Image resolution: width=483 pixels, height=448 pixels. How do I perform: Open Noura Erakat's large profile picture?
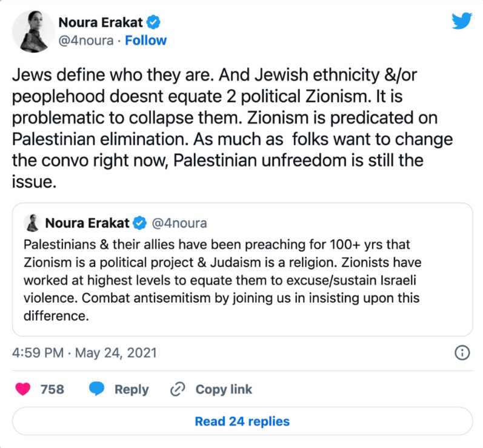33,31
